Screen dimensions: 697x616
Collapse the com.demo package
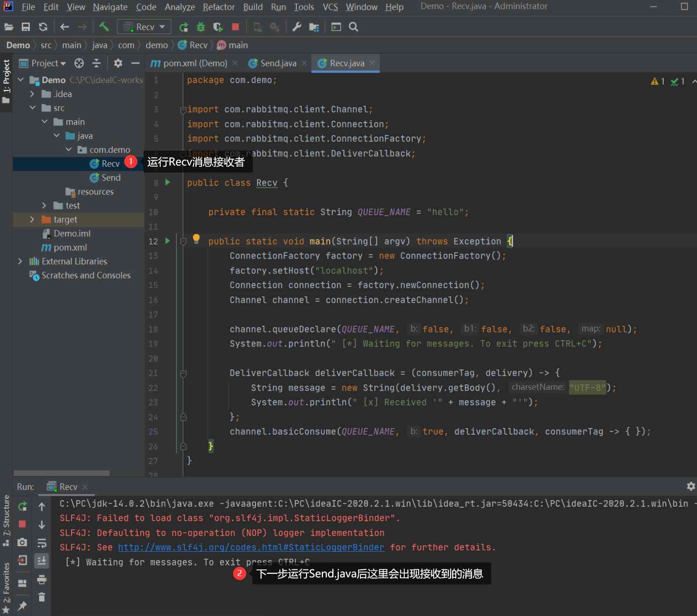[x=68, y=150]
